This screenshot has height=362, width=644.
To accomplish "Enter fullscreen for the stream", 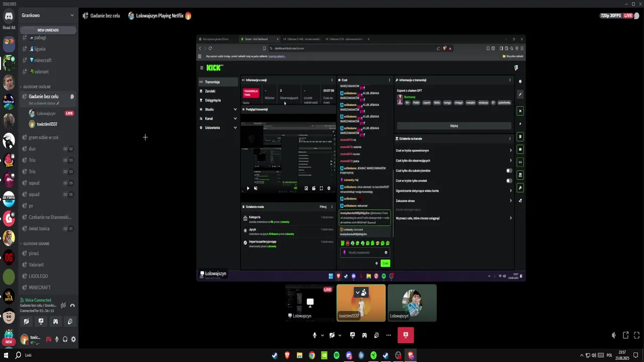I will (636, 335).
